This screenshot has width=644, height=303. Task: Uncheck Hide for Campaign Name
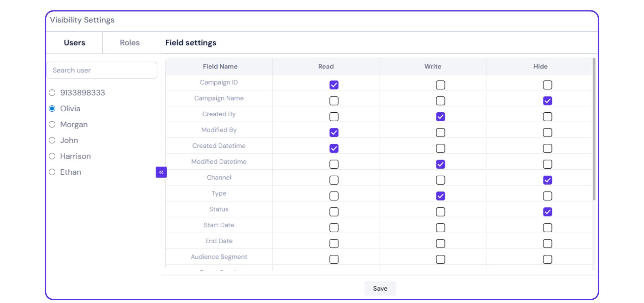(547, 101)
